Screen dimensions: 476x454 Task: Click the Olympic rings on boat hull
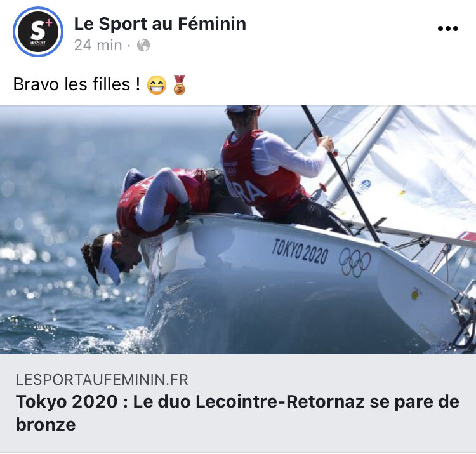pyautogui.click(x=355, y=262)
